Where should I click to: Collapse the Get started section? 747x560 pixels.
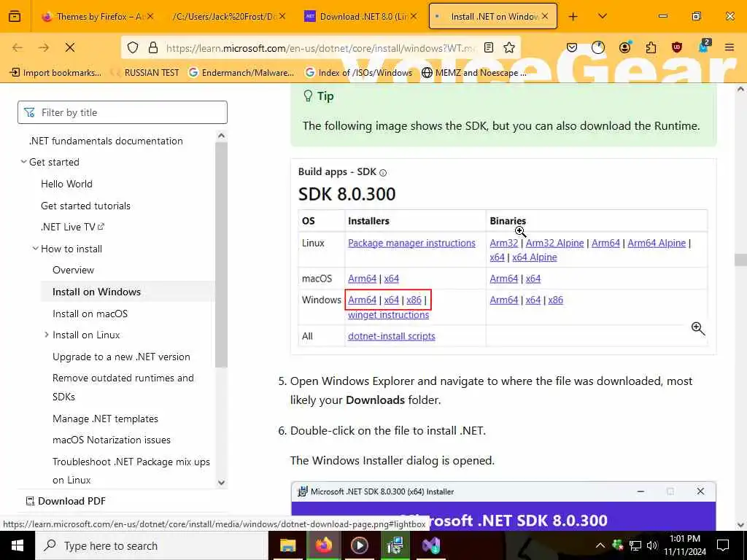(x=23, y=162)
